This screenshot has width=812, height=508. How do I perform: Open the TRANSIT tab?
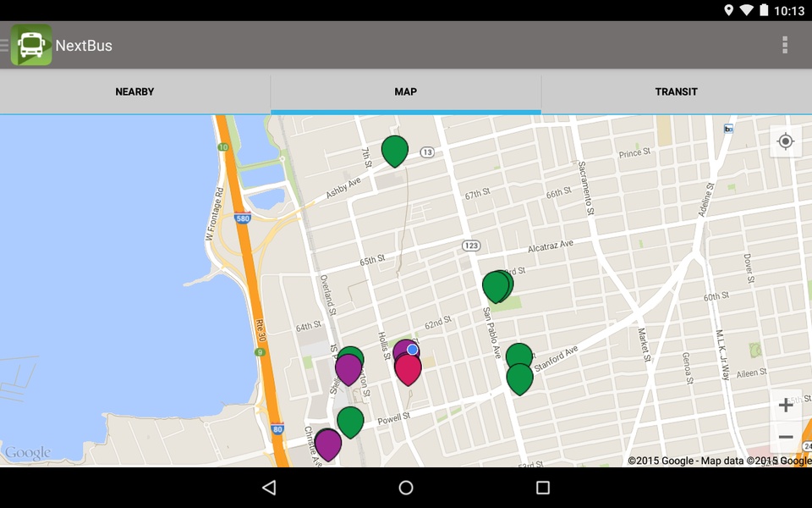pyautogui.click(x=677, y=91)
